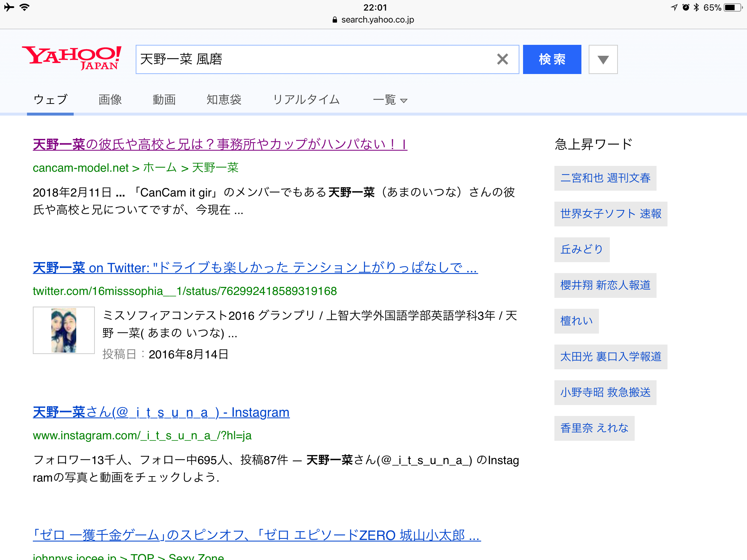Tap the 22:01 clock in status bar
The width and height of the screenshot is (747, 560).
pos(375,7)
